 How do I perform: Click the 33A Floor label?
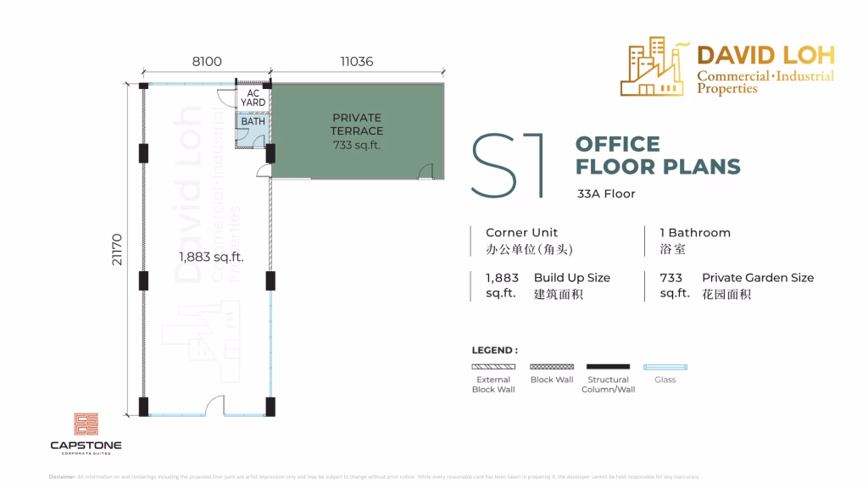point(606,193)
